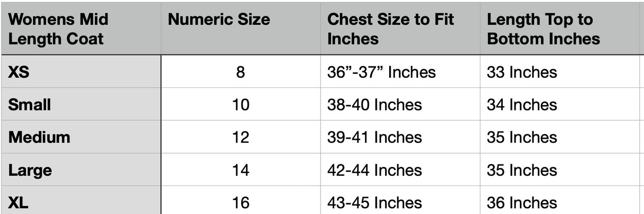Select the Small size row label

tap(29, 104)
